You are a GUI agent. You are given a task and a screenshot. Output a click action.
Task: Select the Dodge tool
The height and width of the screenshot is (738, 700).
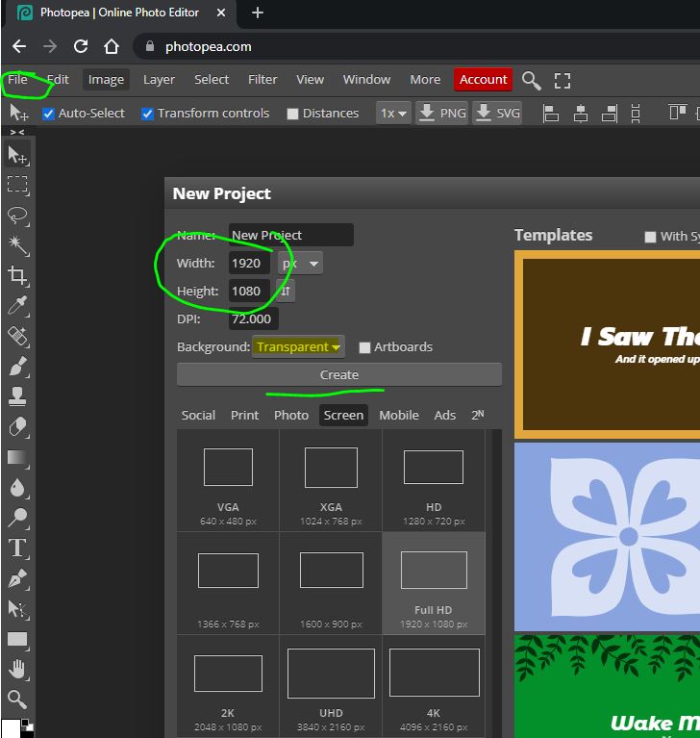tap(17, 518)
